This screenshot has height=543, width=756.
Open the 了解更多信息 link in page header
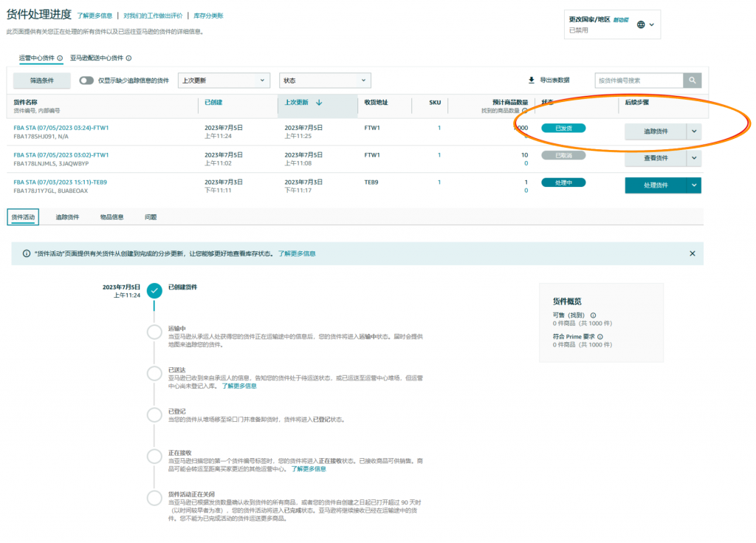click(94, 16)
